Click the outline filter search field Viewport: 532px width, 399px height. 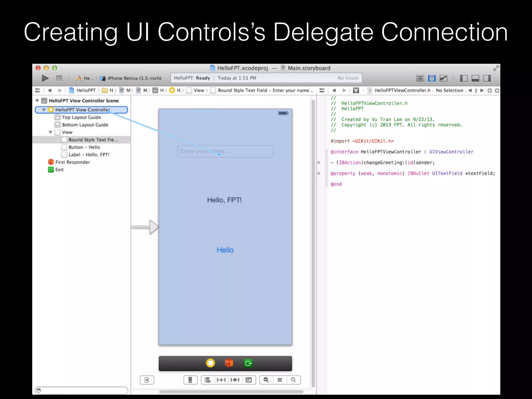coord(81,390)
